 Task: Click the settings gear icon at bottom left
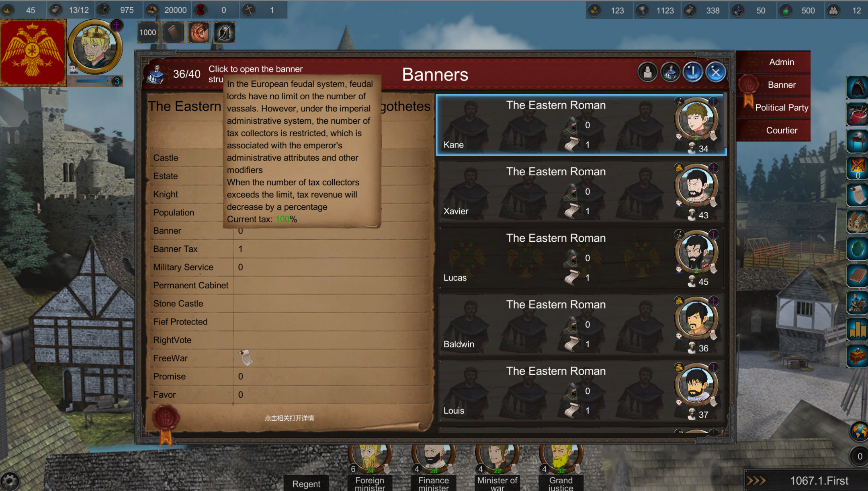(10, 481)
